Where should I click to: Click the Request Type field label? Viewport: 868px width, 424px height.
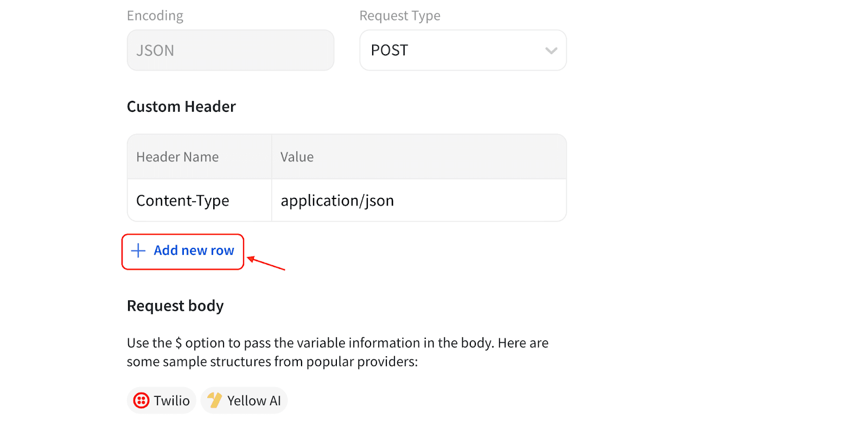[400, 16]
